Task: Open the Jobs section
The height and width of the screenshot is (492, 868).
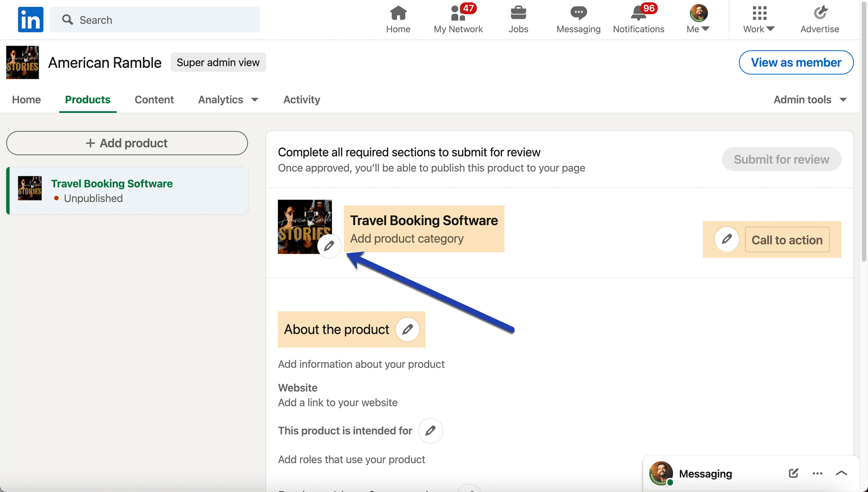Action: click(518, 20)
